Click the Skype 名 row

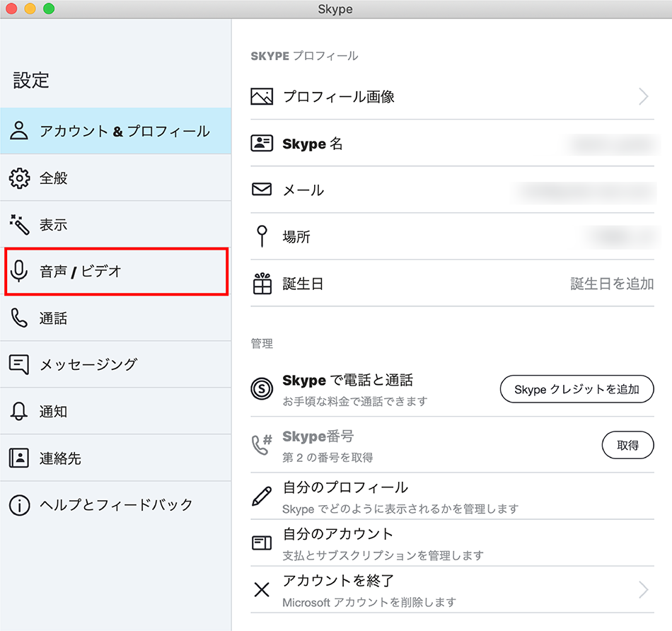(452, 143)
